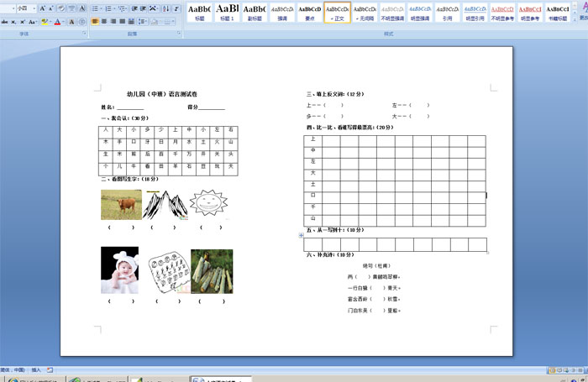This screenshot has height=382, width=588.
Task: Click the Decrease Indent icon
Action: [134, 8]
